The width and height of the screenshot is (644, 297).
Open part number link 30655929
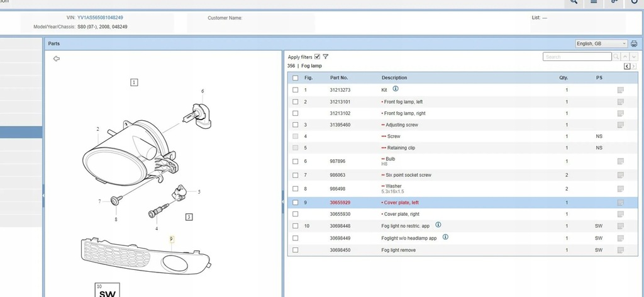point(340,203)
